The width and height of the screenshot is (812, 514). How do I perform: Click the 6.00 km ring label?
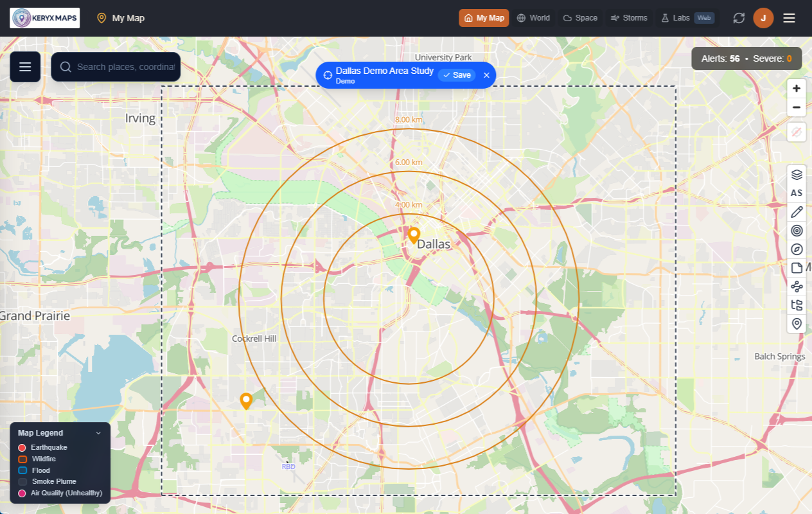pos(409,163)
